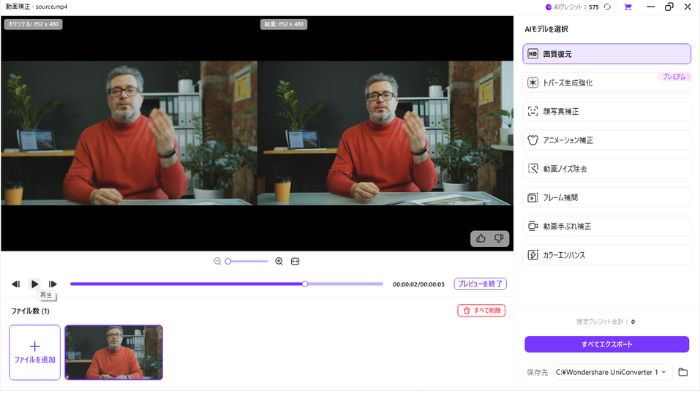
Task: Click the zoom in magnifier icon
Action: click(279, 261)
